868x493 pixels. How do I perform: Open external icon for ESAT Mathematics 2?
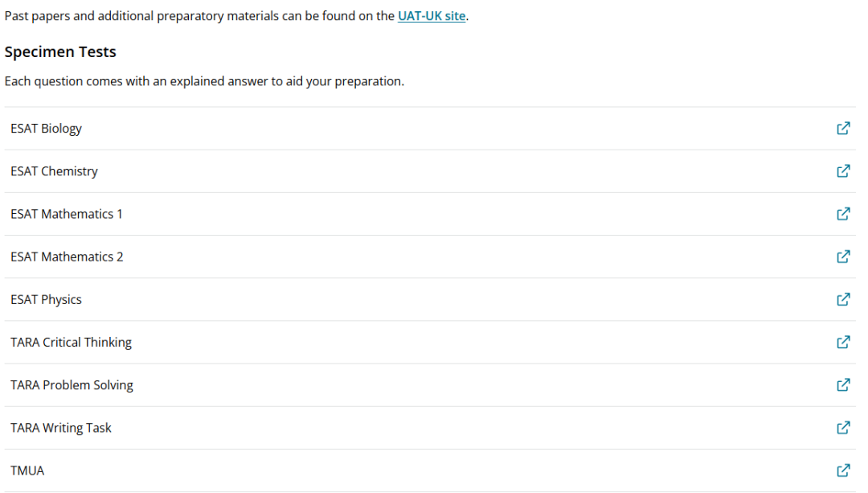coord(843,256)
